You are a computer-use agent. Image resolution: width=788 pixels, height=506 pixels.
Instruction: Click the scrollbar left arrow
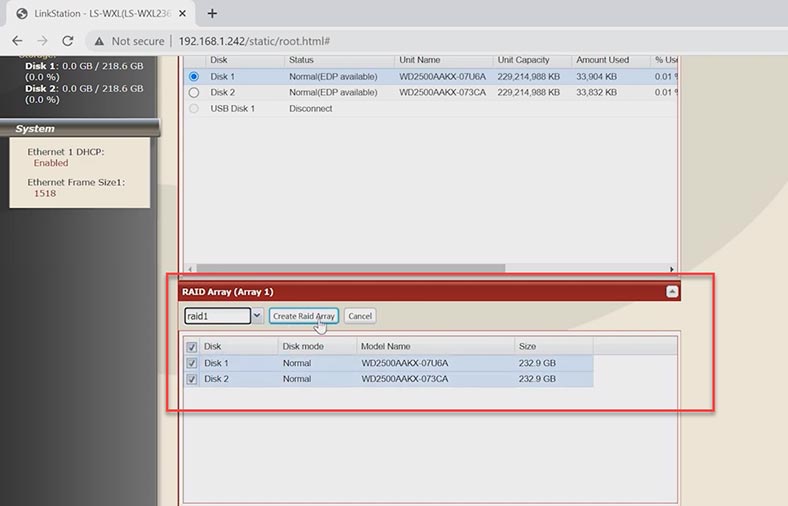tap(190, 269)
